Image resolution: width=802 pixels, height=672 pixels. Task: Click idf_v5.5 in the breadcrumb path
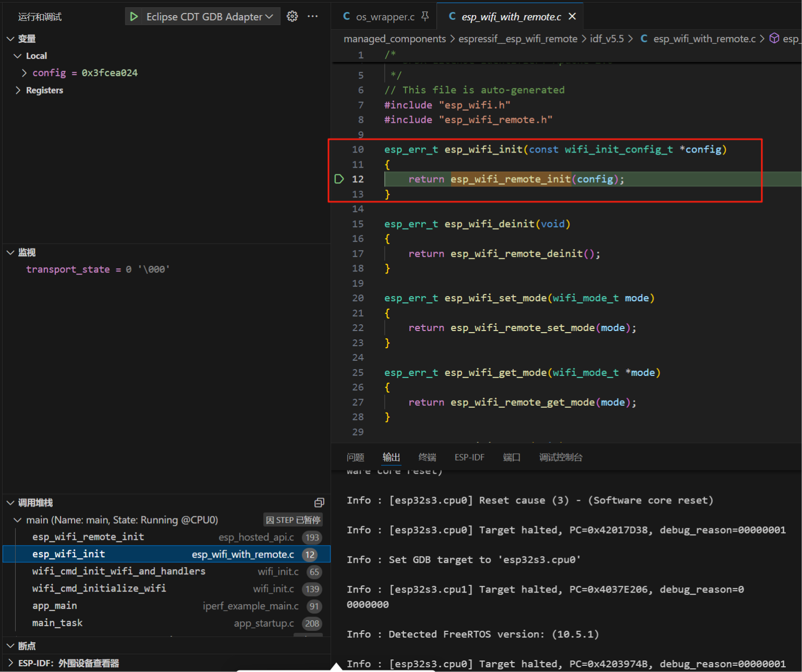click(x=606, y=39)
